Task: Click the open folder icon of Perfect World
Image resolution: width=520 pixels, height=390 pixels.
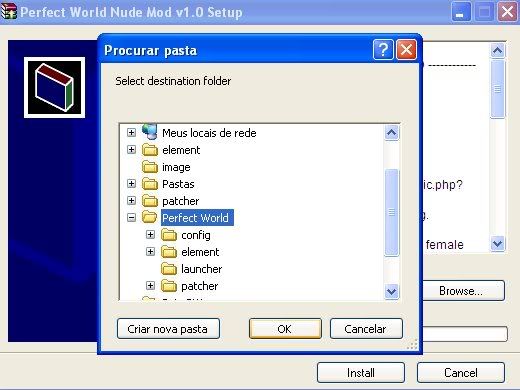Action: click(x=150, y=218)
